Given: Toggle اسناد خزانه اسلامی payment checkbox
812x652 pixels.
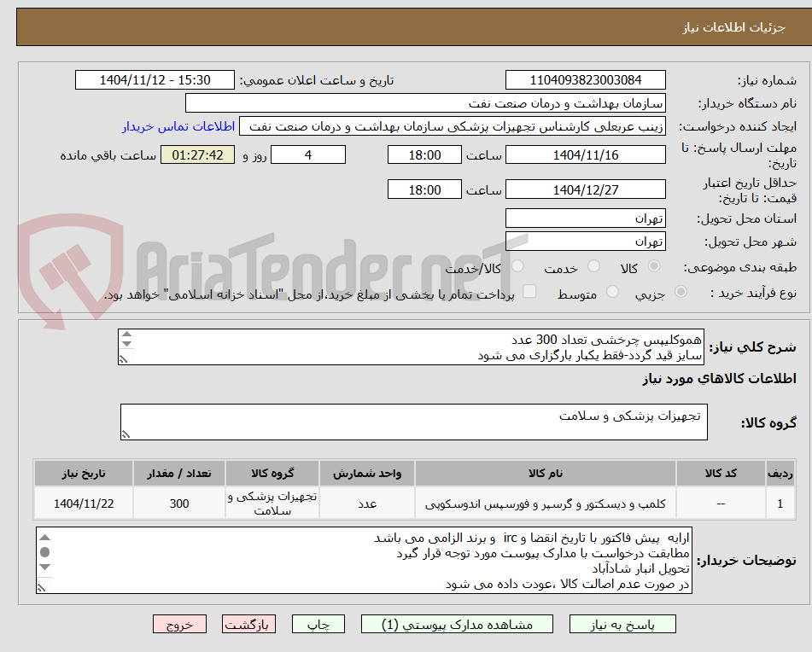Looking at the screenshot, I should [x=529, y=291].
